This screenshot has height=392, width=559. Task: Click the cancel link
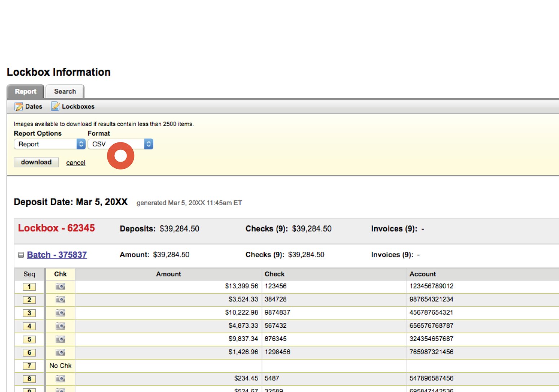[75, 163]
